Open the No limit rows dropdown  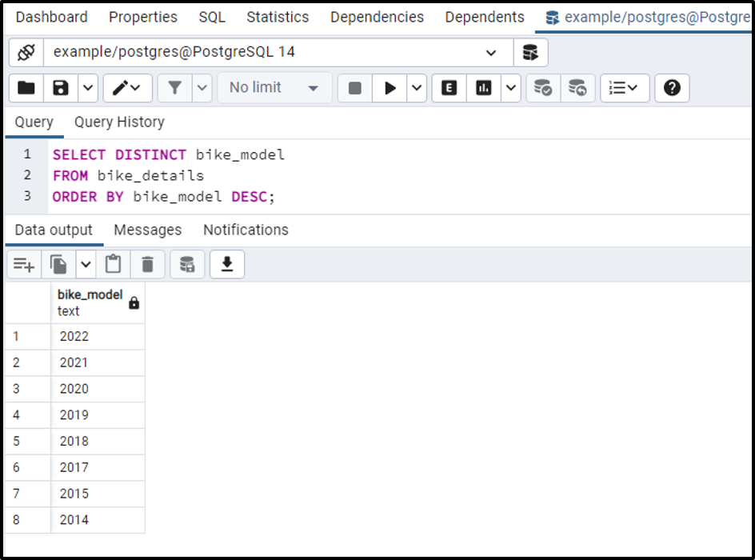pos(274,88)
